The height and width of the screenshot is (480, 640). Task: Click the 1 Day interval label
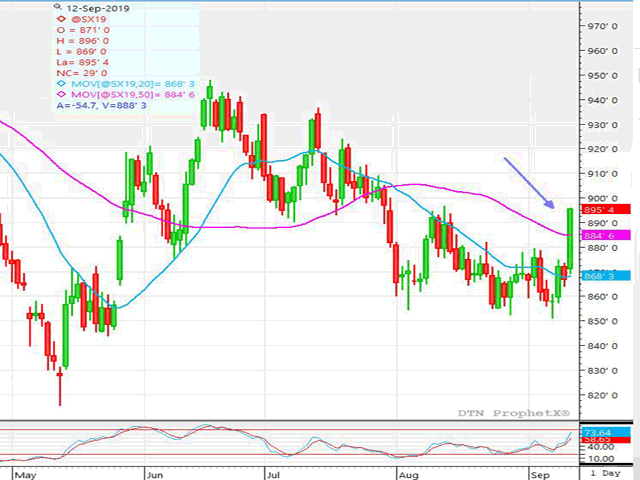pyautogui.click(x=606, y=473)
